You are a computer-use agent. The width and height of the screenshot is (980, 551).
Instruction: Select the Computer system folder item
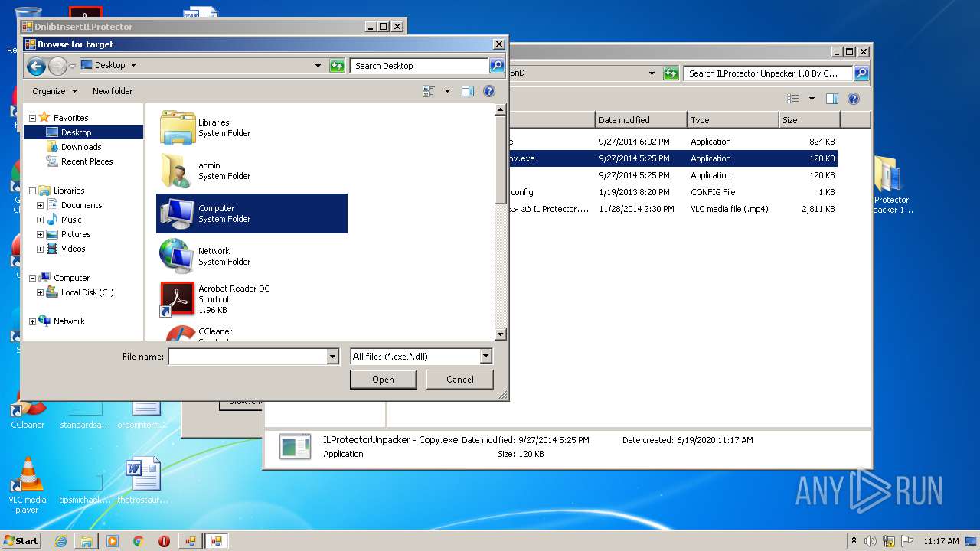[x=251, y=214]
